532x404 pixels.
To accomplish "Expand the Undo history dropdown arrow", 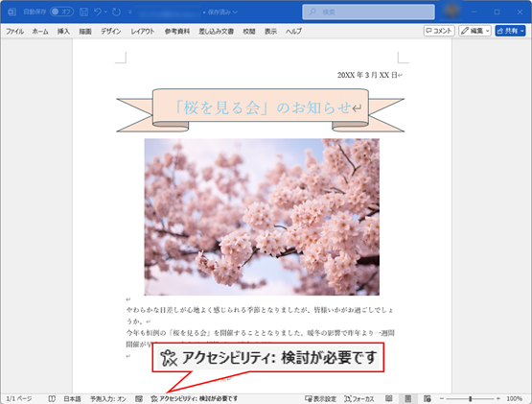I will coord(105,12).
